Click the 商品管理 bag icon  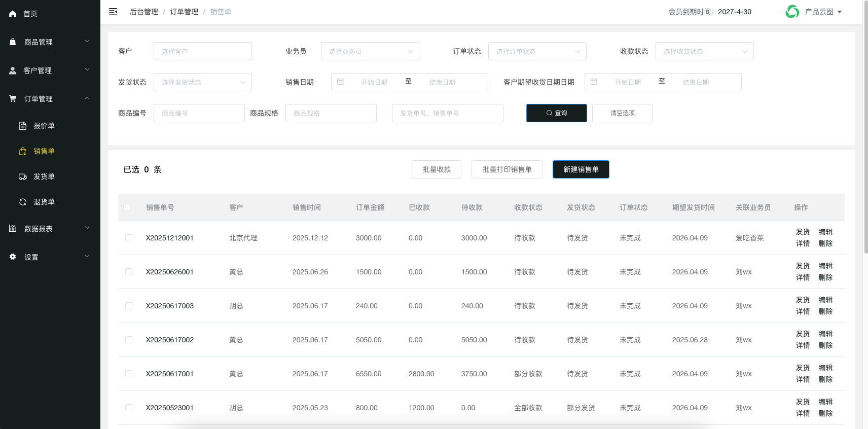pyautogui.click(x=13, y=42)
